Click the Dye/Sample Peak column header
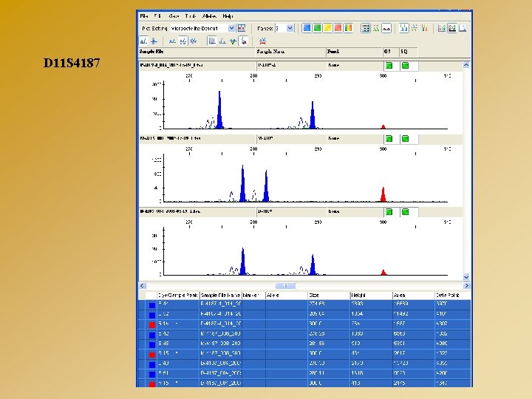Image resolution: width=532 pixels, height=399 pixels. click(x=178, y=295)
